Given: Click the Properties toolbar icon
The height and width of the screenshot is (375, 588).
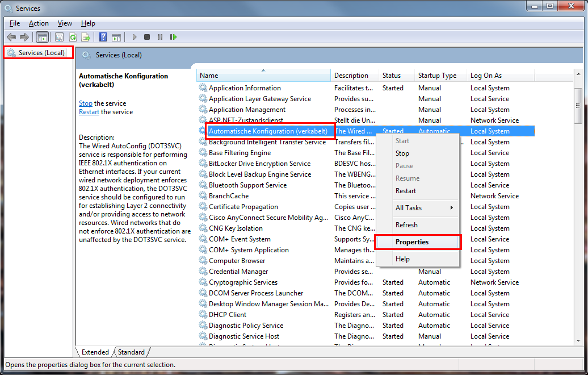Looking at the screenshot, I should [59, 37].
